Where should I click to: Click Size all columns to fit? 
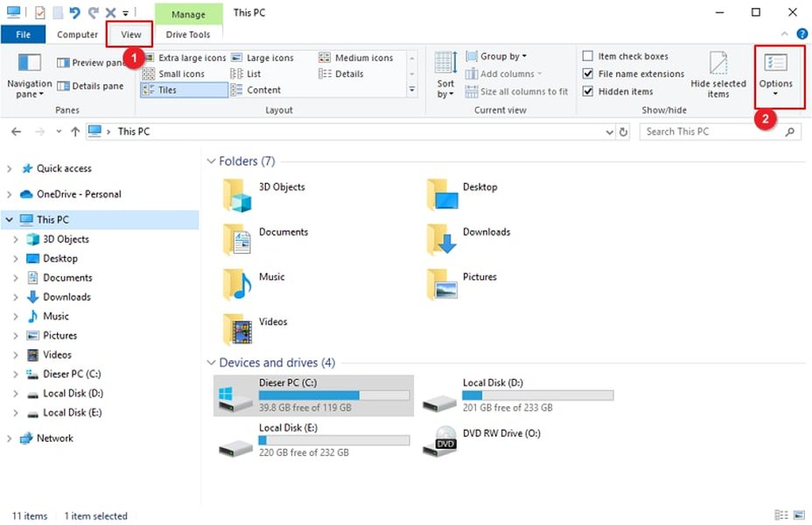pos(516,92)
